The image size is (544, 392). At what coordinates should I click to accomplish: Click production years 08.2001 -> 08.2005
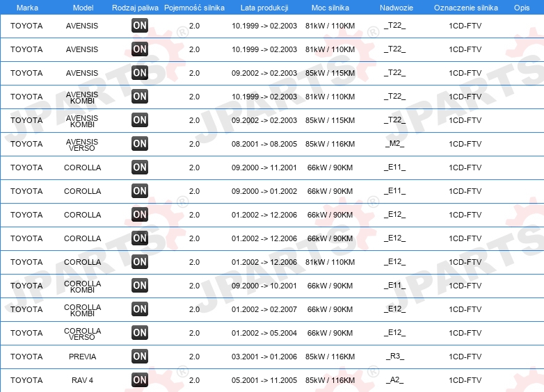(264, 144)
